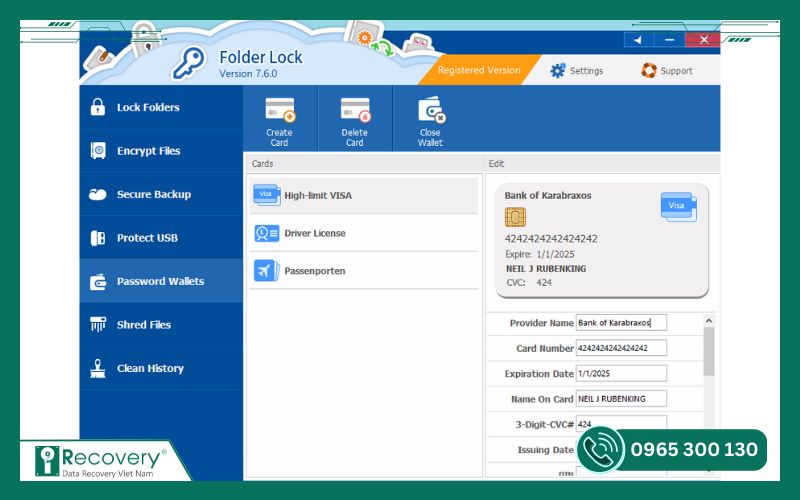Click the Expire 1/1/2025 text on the card
Image resolution: width=800 pixels, height=500 pixels.
coord(539,254)
